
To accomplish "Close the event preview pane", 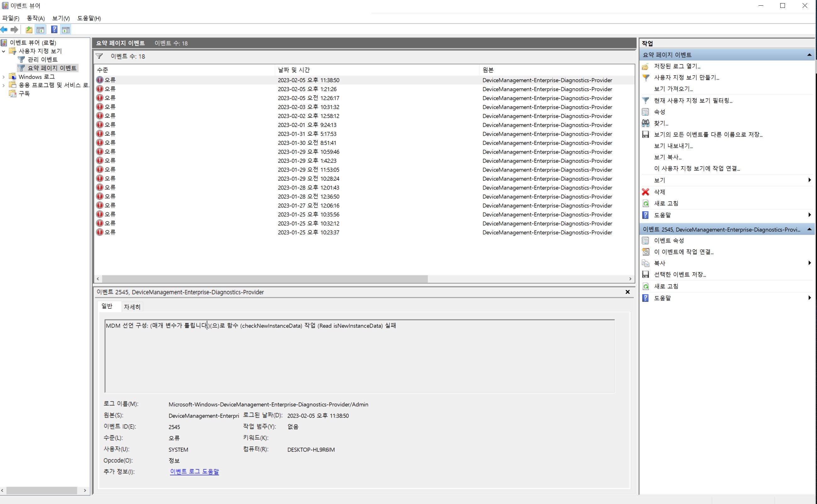I will [x=628, y=292].
